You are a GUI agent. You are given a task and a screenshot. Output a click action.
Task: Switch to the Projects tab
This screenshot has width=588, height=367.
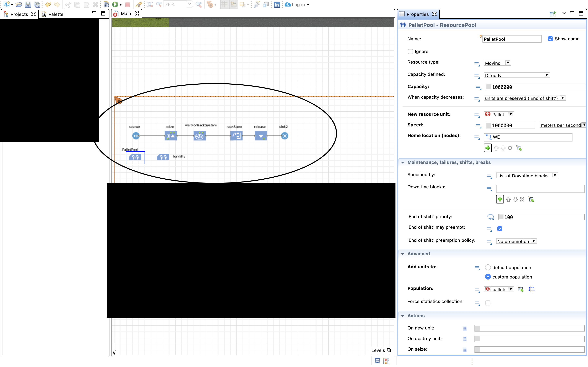click(x=19, y=14)
